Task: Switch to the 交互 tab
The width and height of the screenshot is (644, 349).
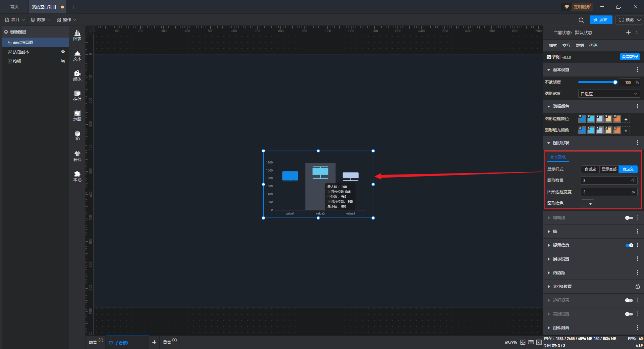Action: coord(567,45)
